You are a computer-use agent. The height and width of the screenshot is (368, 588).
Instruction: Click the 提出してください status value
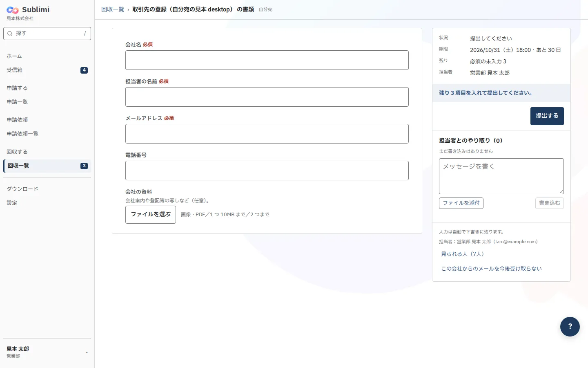(x=491, y=38)
